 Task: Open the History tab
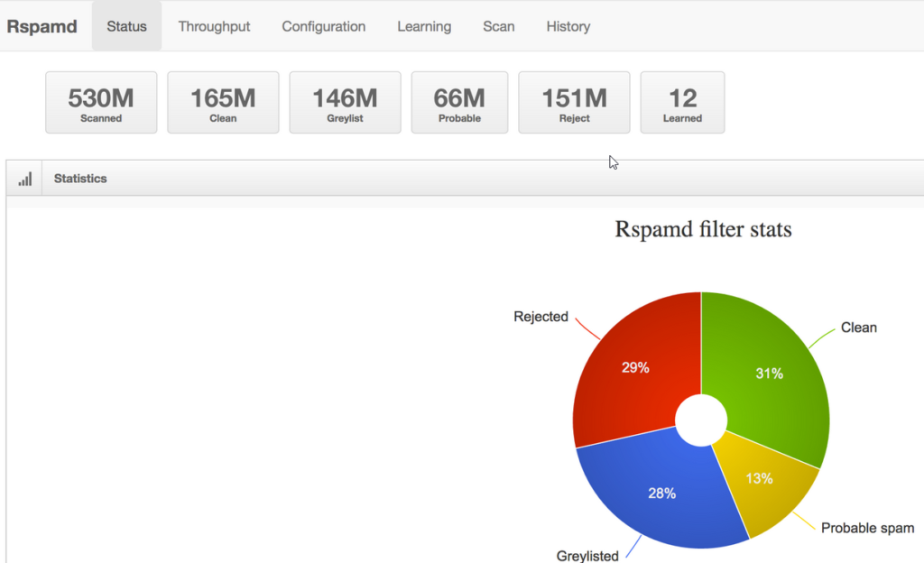pos(568,26)
